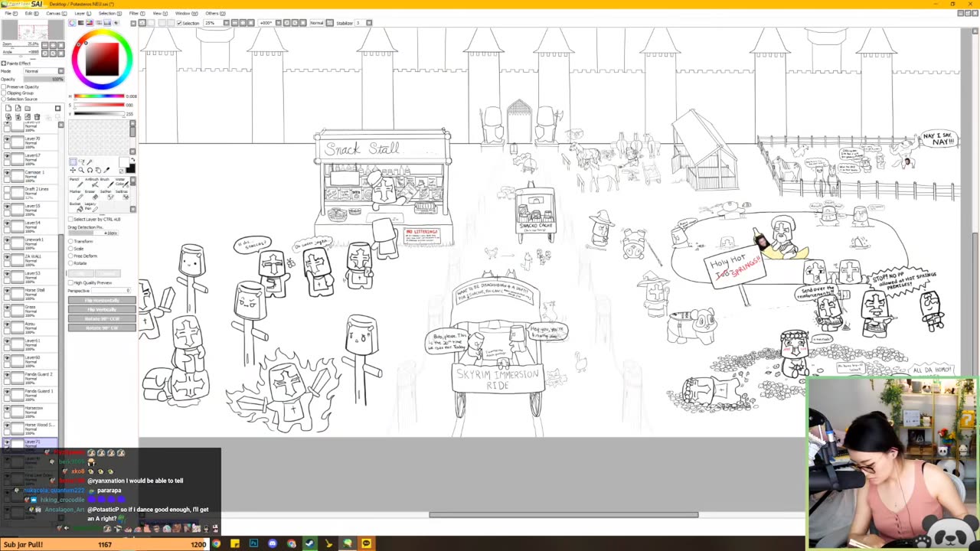
Task: Click the Flip Horizontally button
Action: click(102, 301)
